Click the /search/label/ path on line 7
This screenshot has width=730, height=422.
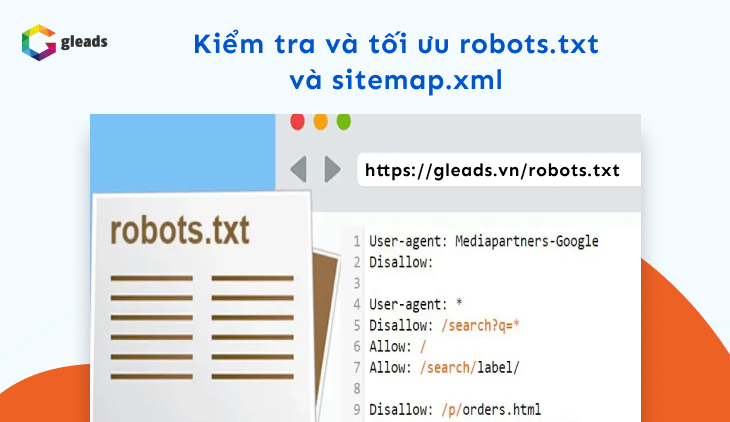466,367
